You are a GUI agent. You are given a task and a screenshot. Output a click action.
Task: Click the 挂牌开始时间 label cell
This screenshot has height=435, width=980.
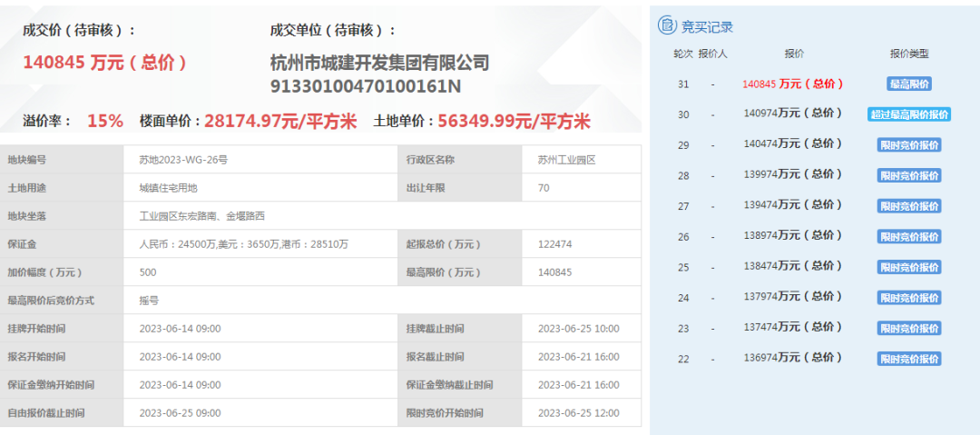pyautogui.click(x=62, y=329)
